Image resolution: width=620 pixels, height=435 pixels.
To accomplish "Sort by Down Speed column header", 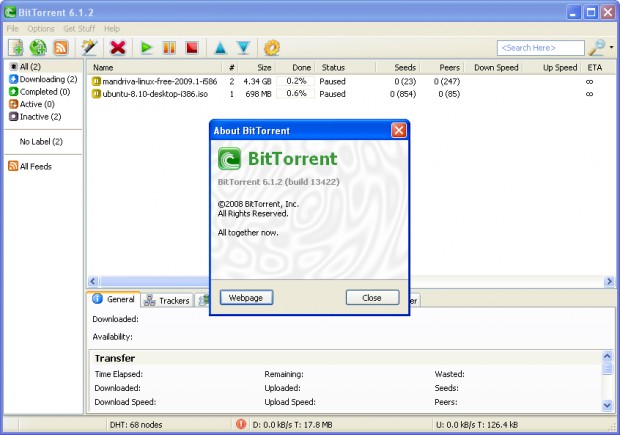I will point(493,68).
